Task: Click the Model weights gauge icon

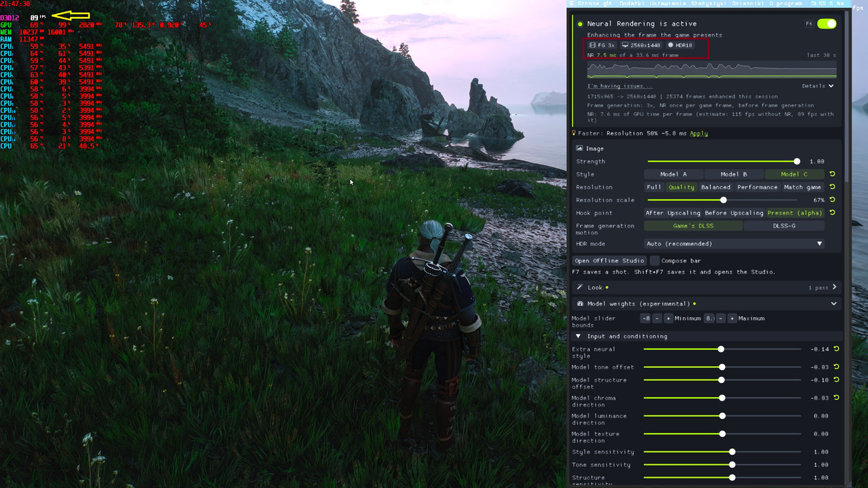Action: tap(580, 304)
